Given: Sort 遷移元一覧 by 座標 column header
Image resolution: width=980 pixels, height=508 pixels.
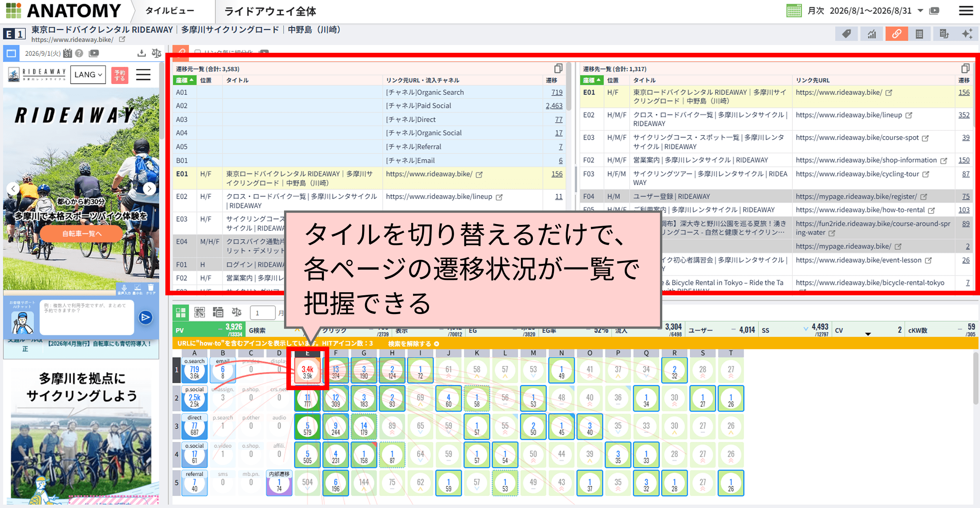Looking at the screenshot, I should (x=185, y=80).
